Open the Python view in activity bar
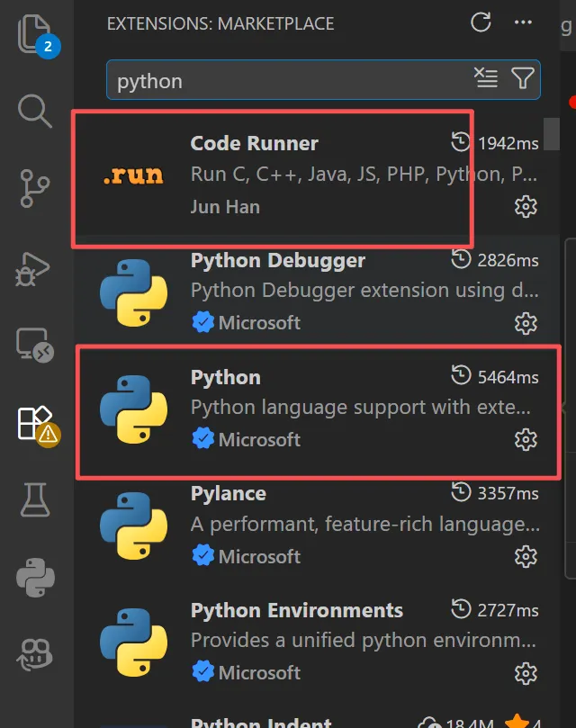 (35, 577)
